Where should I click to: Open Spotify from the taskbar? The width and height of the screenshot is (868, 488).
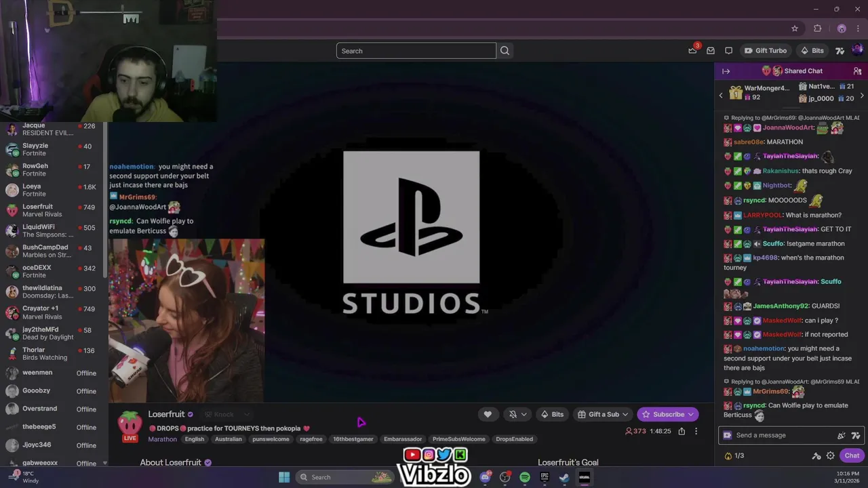click(525, 477)
